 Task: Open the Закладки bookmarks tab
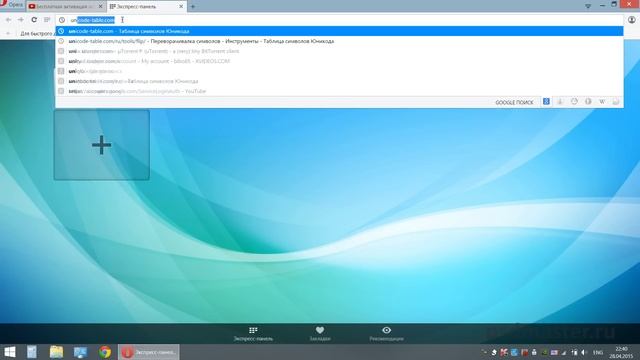pos(320,333)
